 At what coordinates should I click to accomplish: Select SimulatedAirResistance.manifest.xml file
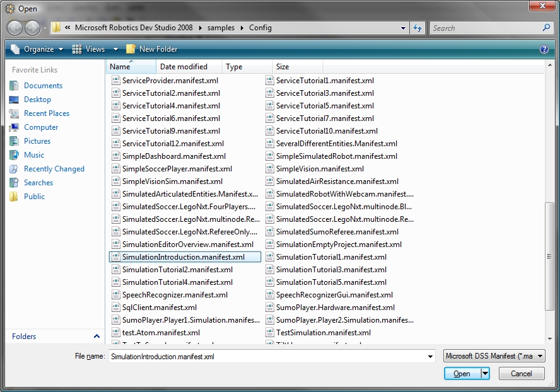tap(332, 182)
